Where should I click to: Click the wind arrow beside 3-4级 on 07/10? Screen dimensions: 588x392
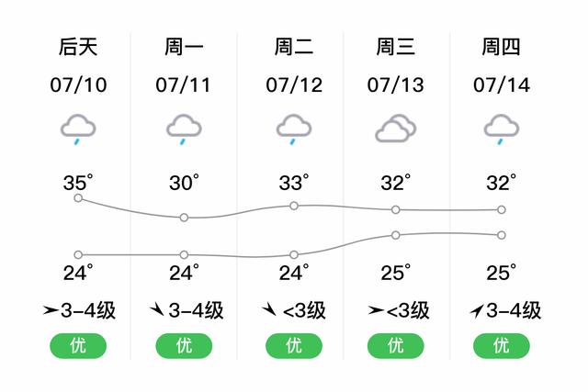51,310
